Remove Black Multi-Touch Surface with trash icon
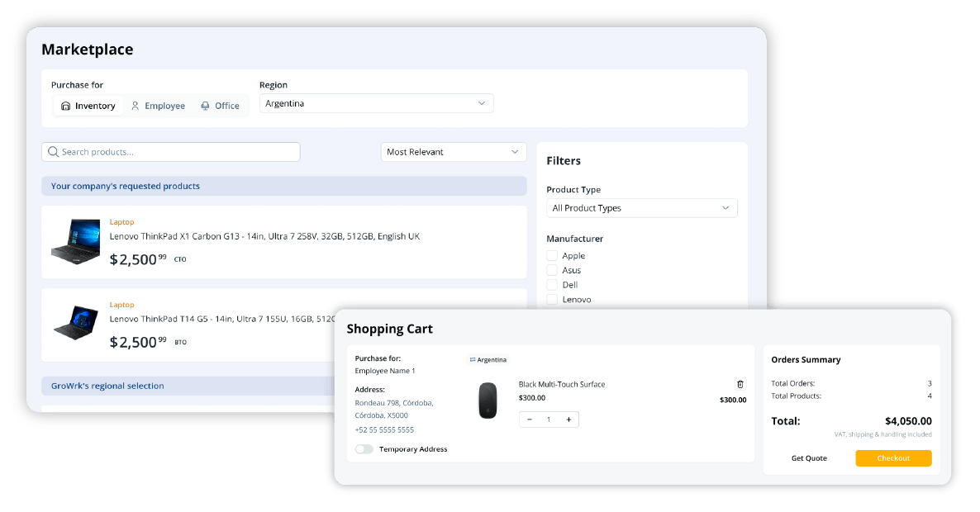980x512 pixels. coord(740,384)
